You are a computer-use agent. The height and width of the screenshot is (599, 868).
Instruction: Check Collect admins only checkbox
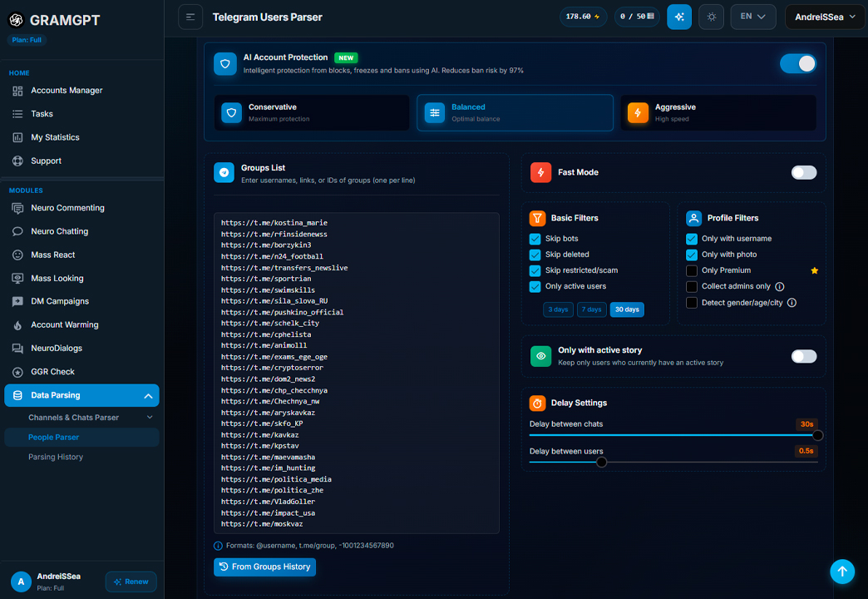pyautogui.click(x=692, y=286)
